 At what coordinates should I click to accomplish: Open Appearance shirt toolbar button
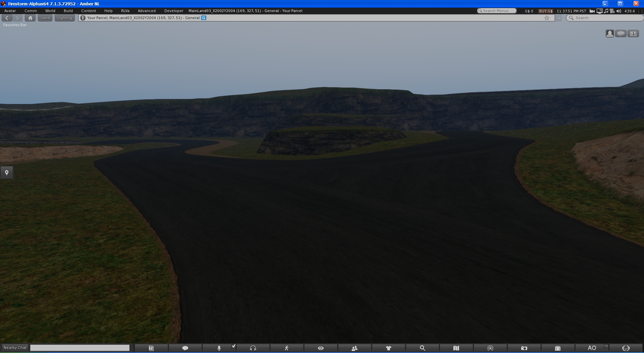[x=389, y=348]
